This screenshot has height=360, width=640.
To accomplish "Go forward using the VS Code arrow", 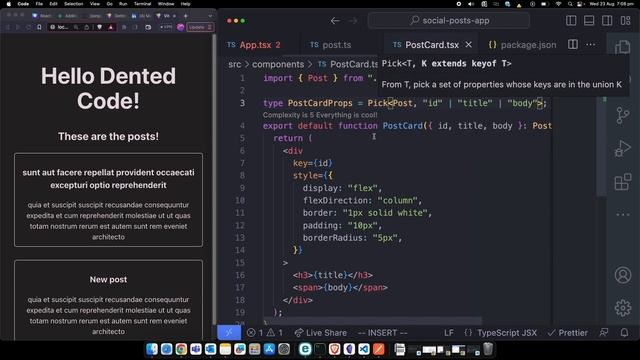I will coord(353,20).
